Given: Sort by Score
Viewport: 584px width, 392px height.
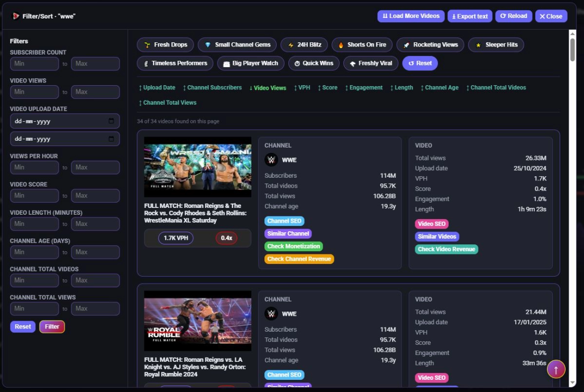Looking at the screenshot, I should [x=327, y=88].
